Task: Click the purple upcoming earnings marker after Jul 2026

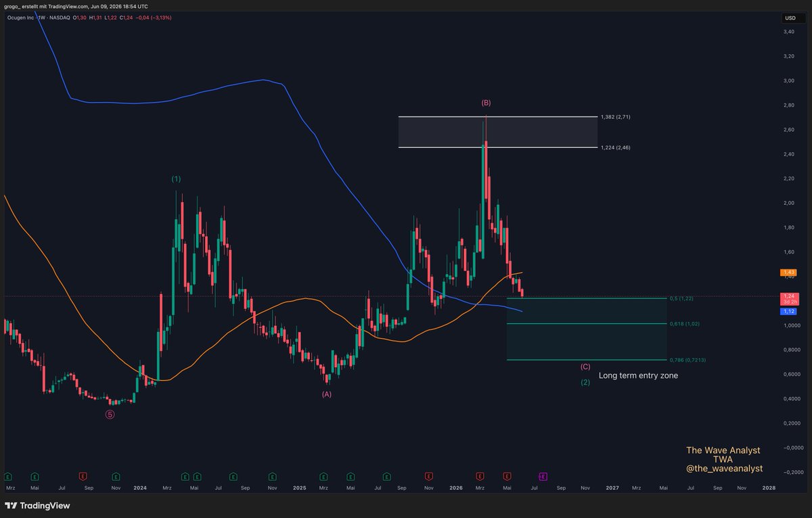Action: point(543,475)
